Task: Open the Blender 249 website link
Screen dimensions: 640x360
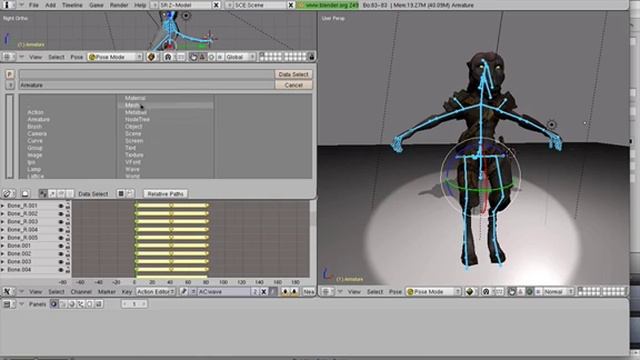Action: [x=328, y=5]
